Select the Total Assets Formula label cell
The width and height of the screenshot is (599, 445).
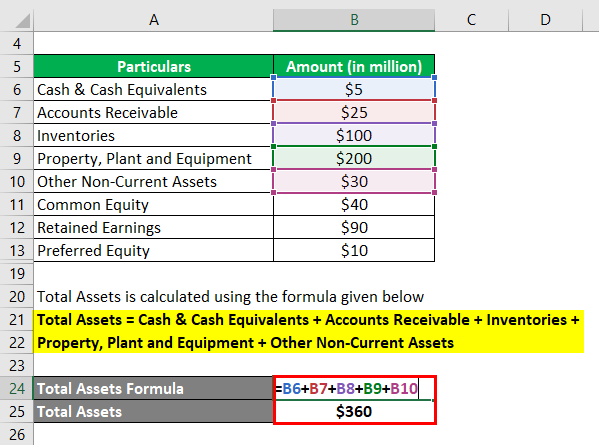[x=154, y=388]
